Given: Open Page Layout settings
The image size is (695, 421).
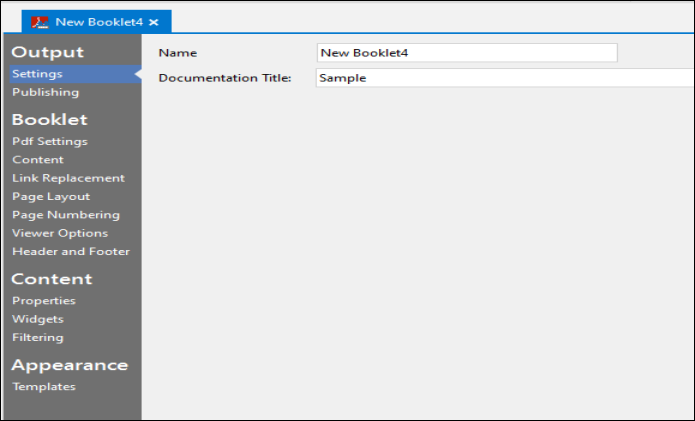Looking at the screenshot, I should pyautogui.click(x=51, y=196).
